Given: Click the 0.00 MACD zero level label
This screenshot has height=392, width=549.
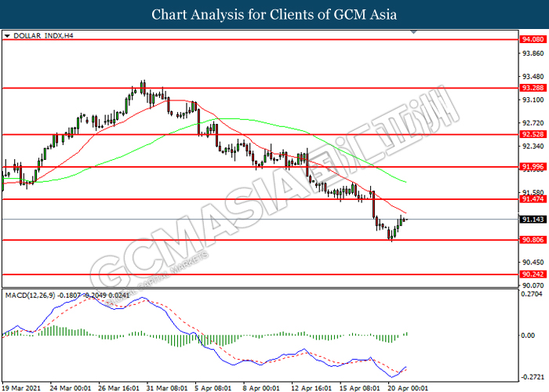Looking at the screenshot, I should pos(528,336).
